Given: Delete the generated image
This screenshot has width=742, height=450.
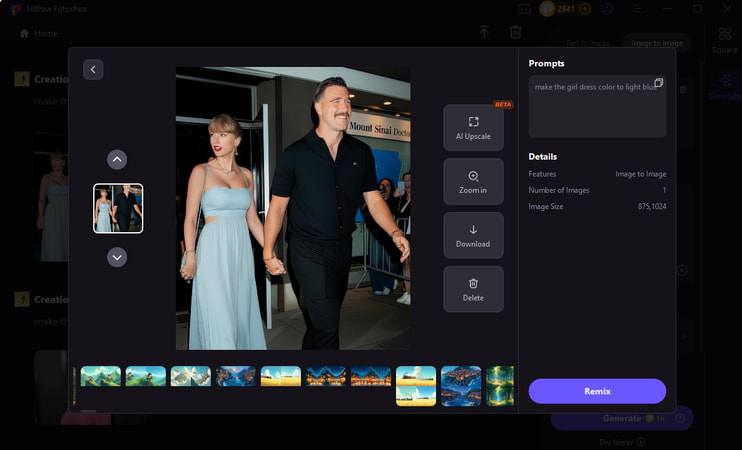Looking at the screenshot, I should coord(473,289).
